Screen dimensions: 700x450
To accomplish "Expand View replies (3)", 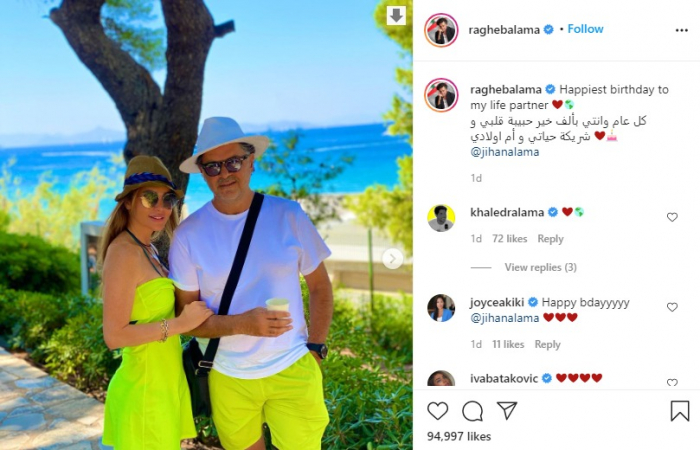I will pos(541,267).
